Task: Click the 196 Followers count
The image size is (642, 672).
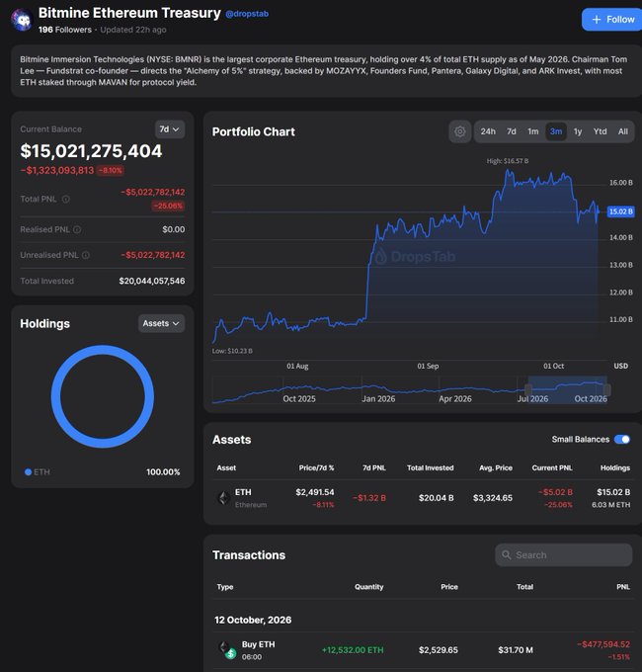Action: [x=65, y=30]
